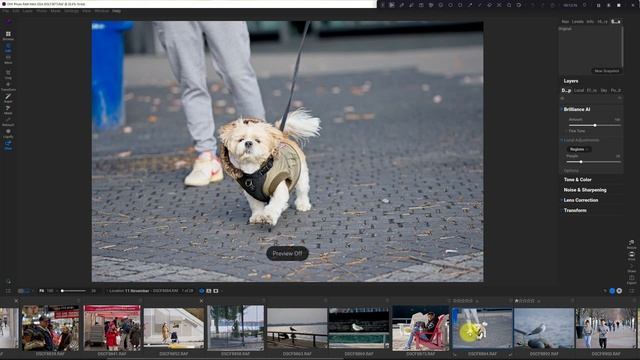Toggle Lens Correction on or off
The width and height of the screenshot is (640, 360).
pos(561,200)
